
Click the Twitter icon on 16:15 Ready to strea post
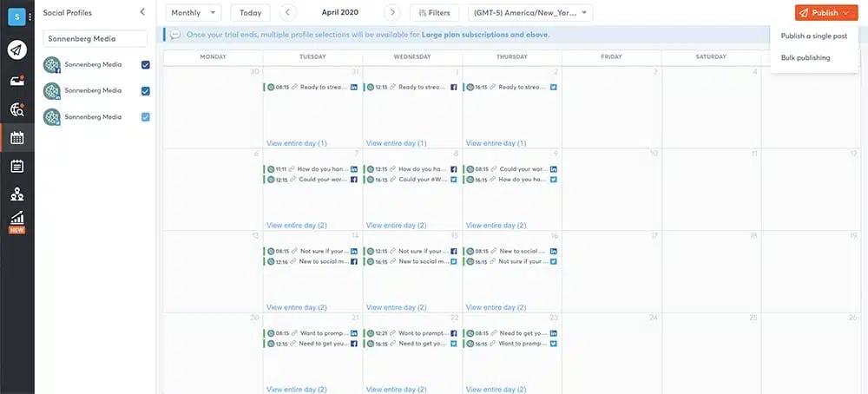tap(553, 87)
